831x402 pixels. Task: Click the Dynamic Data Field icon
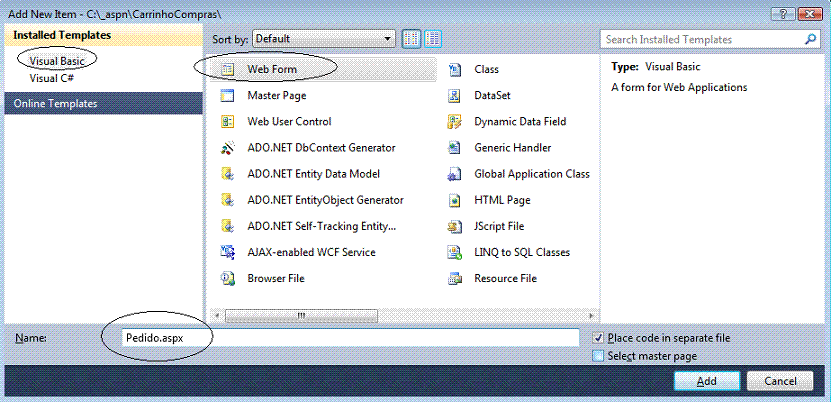455,122
